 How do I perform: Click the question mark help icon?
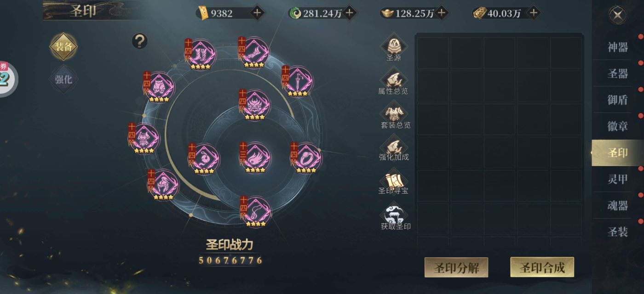tap(140, 41)
